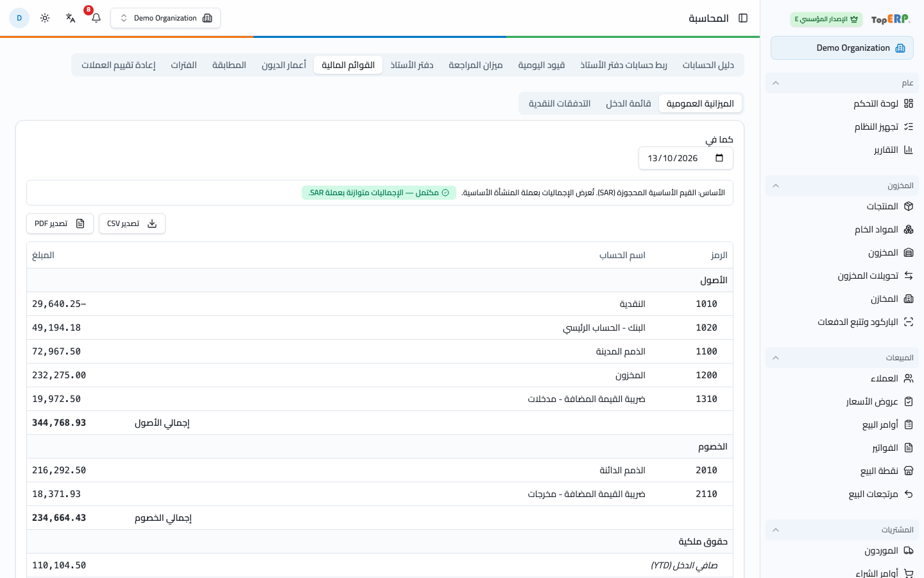The height and width of the screenshot is (578, 924).
Task: Open the التدفقات النقدية sub-tab
Action: point(560,103)
